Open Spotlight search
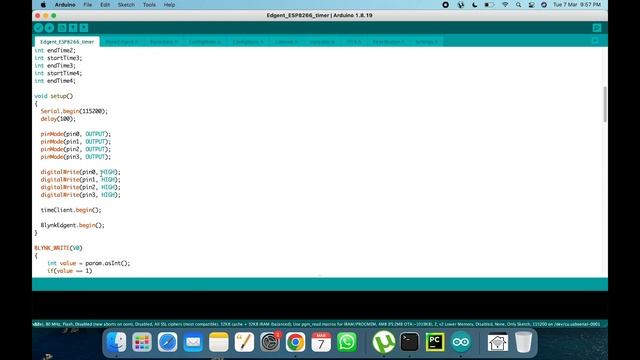This screenshot has width=640, height=360. pos(518,5)
